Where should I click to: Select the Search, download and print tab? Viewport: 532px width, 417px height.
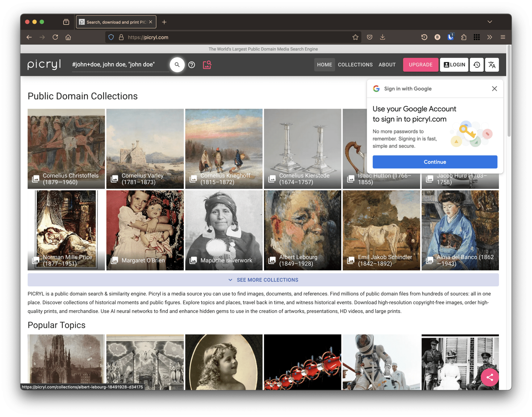coord(116,22)
